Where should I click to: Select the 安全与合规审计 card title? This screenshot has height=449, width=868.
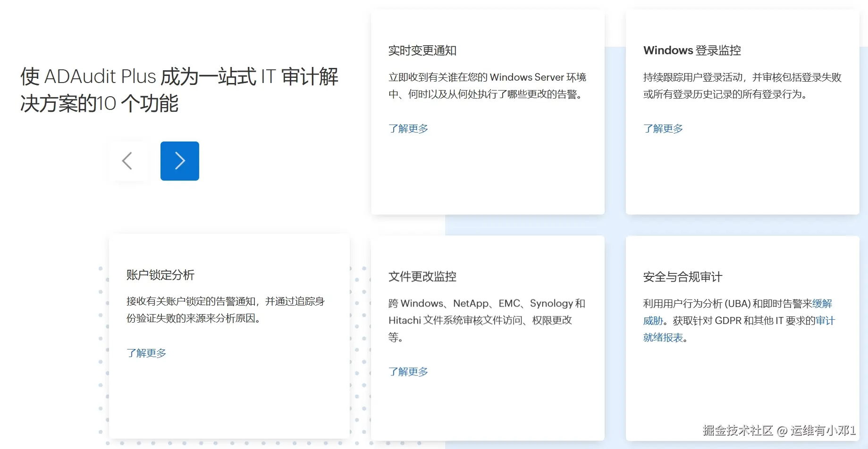tap(683, 277)
